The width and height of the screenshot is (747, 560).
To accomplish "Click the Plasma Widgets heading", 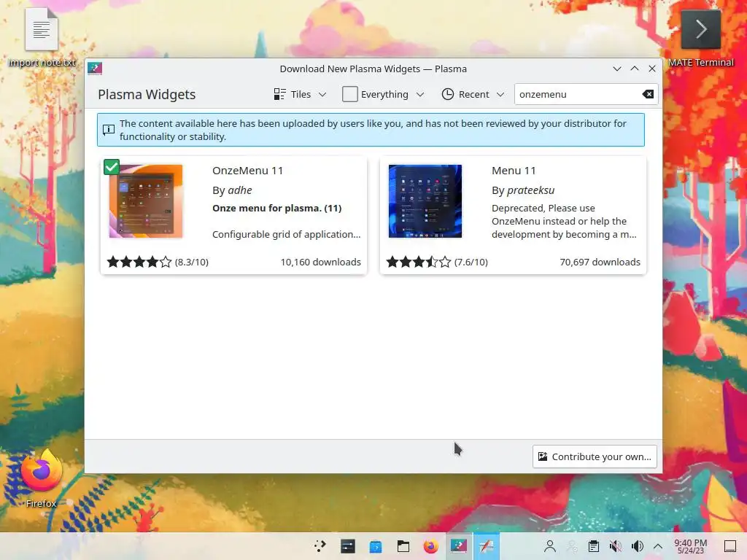I will tap(147, 94).
